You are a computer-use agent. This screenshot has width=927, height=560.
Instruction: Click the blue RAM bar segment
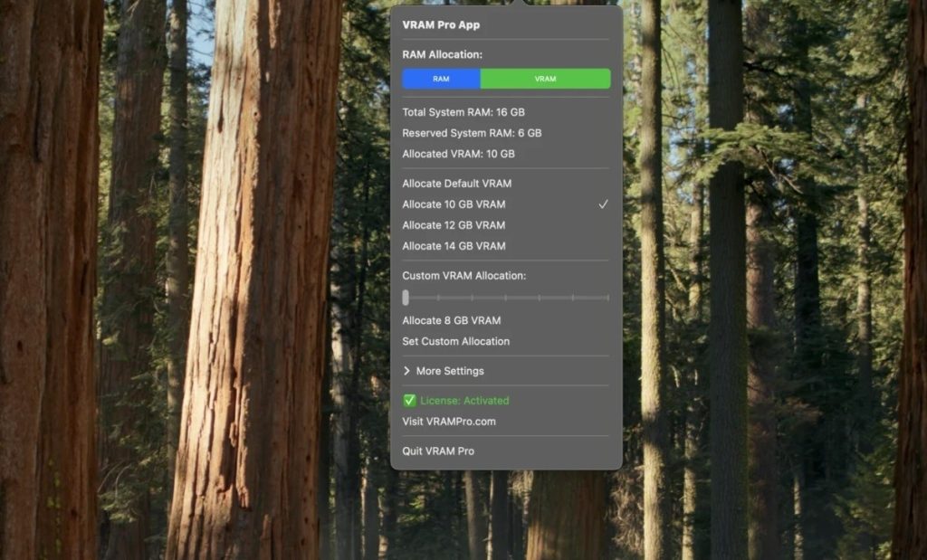point(441,80)
